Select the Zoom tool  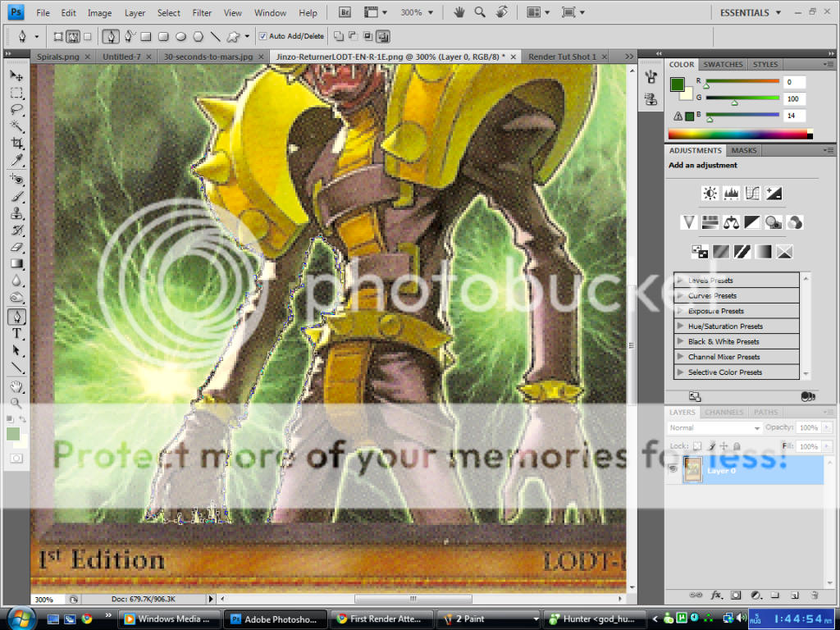coord(15,404)
